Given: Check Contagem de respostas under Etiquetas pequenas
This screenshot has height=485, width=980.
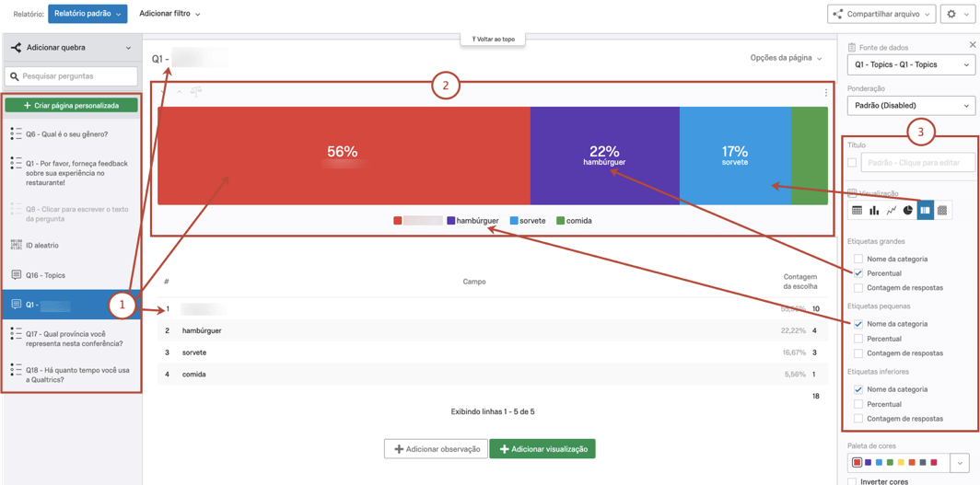Looking at the screenshot, I should [858, 353].
